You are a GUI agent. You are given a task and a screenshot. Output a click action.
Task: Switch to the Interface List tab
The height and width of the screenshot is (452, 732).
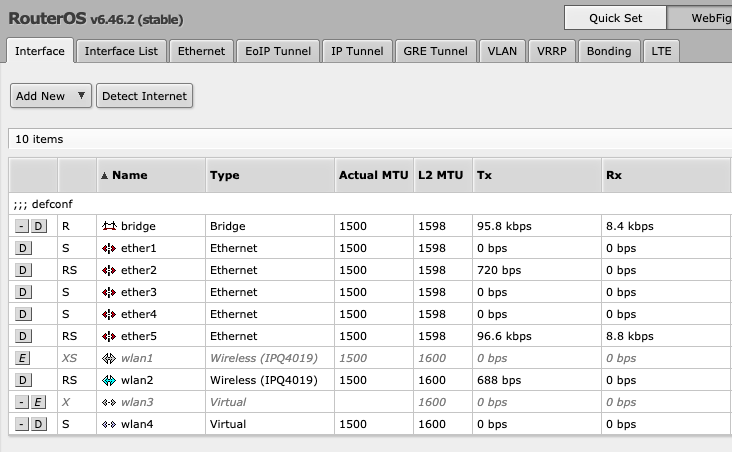coord(121,51)
